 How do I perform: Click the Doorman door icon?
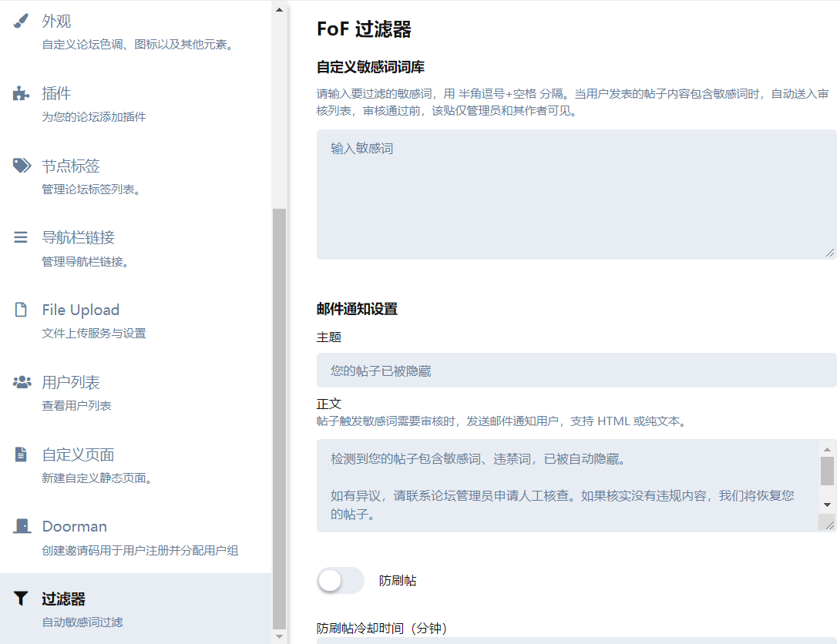click(x=22, y=526)
